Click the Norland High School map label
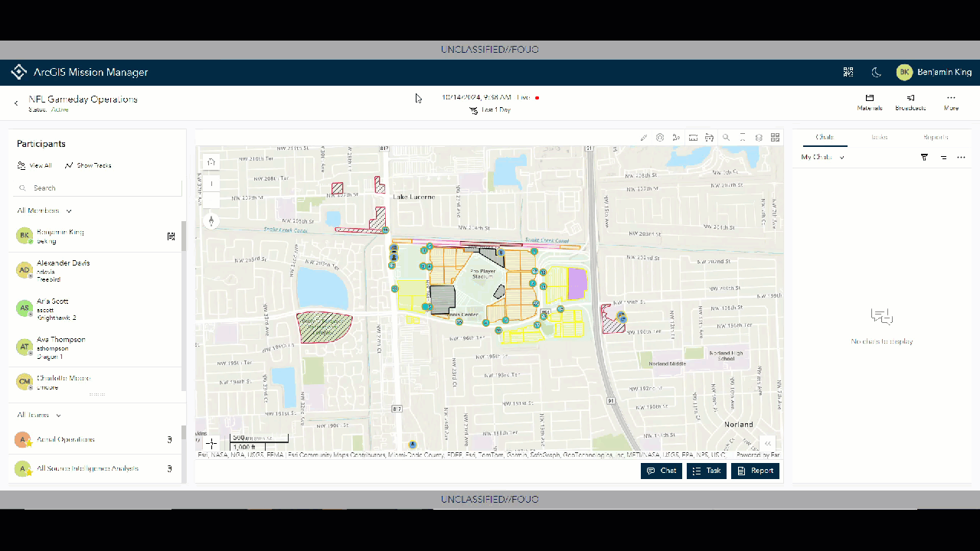Screen dimensions: 980x551 [727, 356]
